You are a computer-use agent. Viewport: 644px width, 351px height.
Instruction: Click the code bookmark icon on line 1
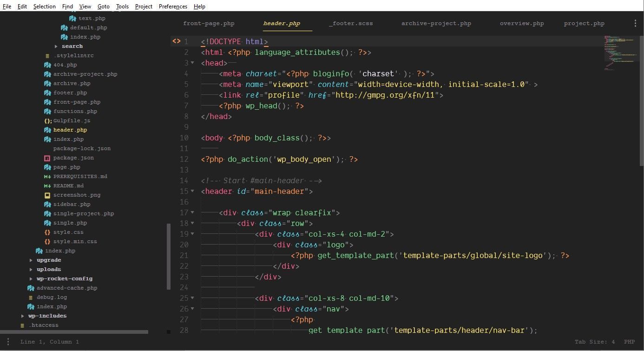pos(176,41)
